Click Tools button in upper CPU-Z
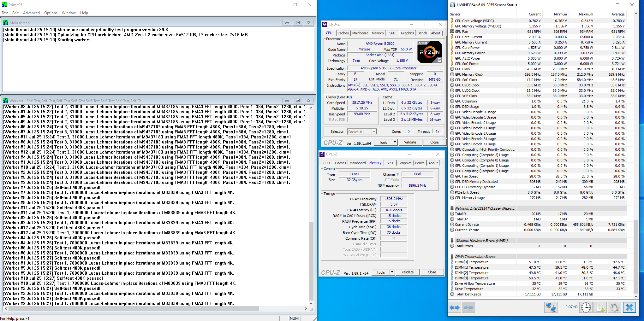The height and width of the screenshot is (321, 644). [383, 142]
